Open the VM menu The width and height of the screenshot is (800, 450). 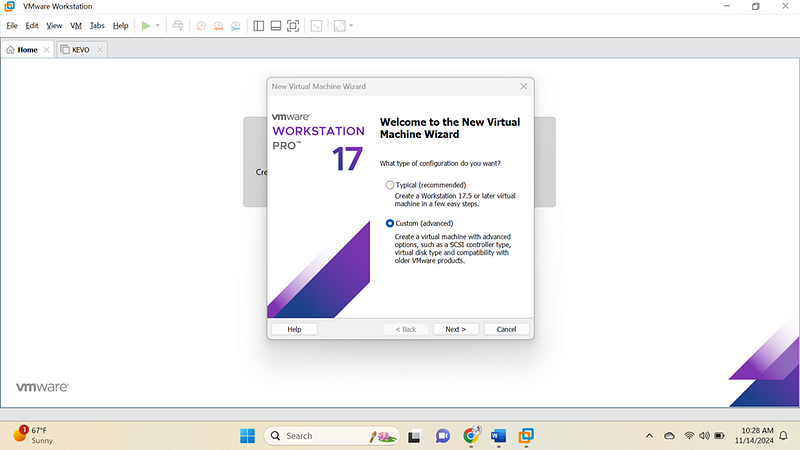coord(76,26)
